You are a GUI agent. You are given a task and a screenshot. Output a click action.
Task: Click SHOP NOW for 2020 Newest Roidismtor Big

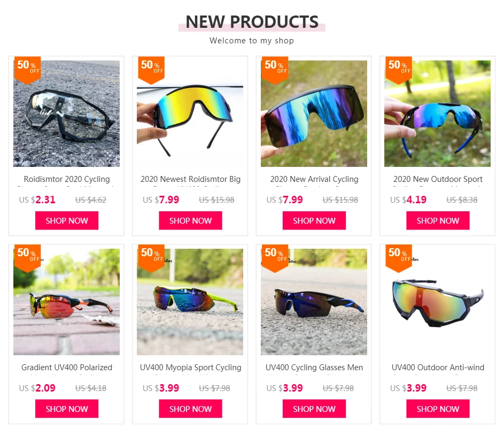pyautogui.click(x=191, y=221)
